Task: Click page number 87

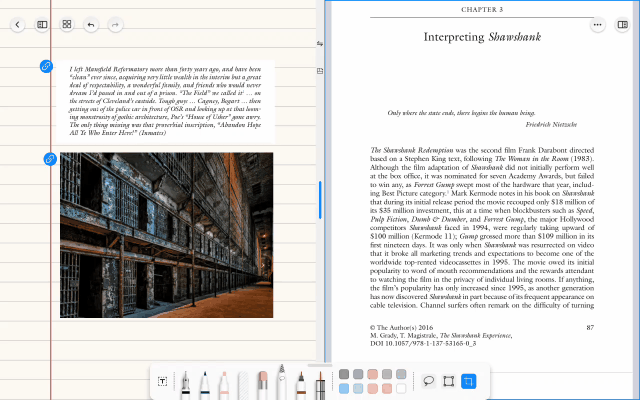Action: [590, 328]
